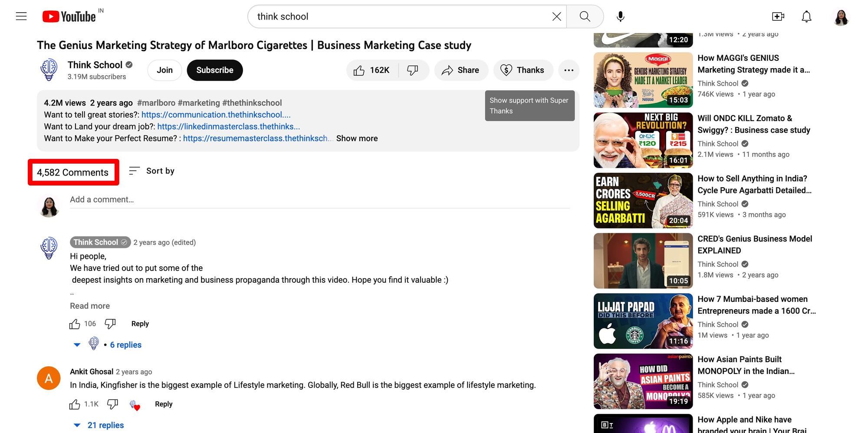Open the Ankit Ghosal commenter name
The height and width of the screenshot is (433, 868).
[x=92, y=372]
